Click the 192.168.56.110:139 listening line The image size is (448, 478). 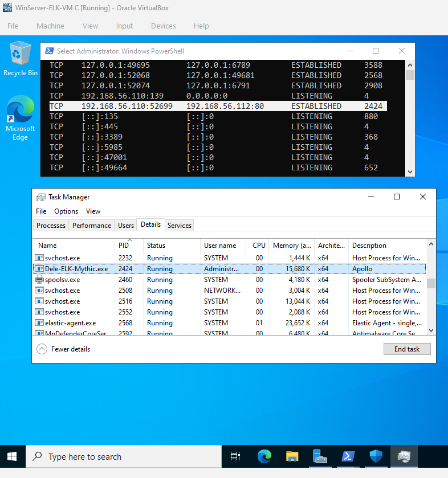click(x=209, y=96)
